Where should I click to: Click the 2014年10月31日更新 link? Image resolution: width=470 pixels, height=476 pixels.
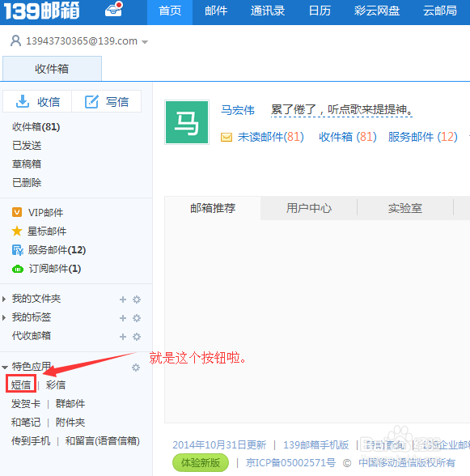(219, 445)
